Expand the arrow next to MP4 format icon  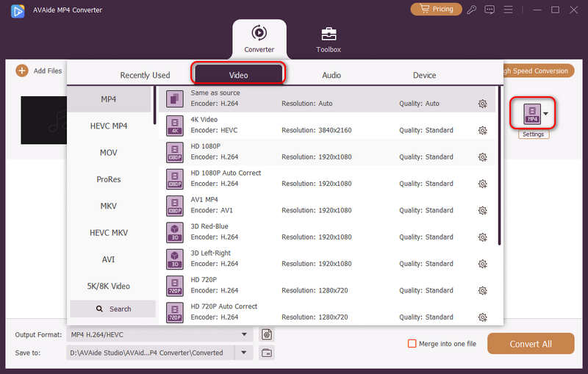coord(546,114)
